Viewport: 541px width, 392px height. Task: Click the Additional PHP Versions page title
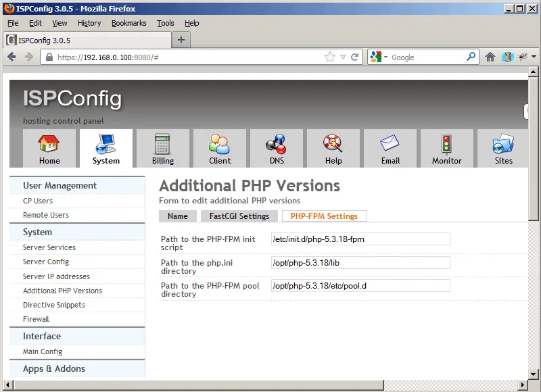click(250, 185)
